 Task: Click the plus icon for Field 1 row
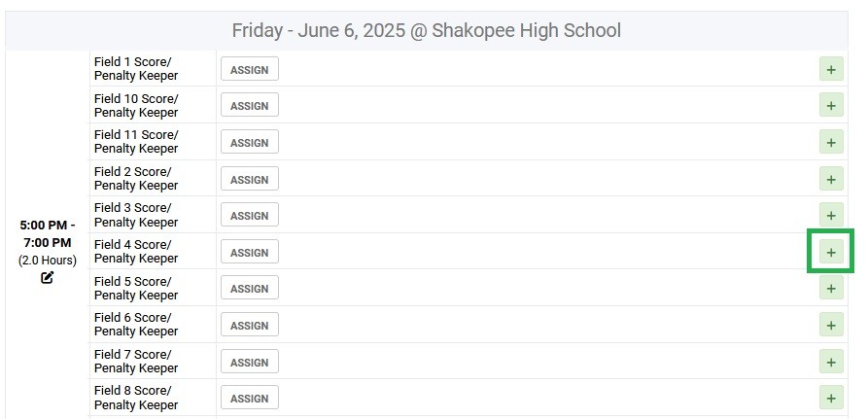830,70
